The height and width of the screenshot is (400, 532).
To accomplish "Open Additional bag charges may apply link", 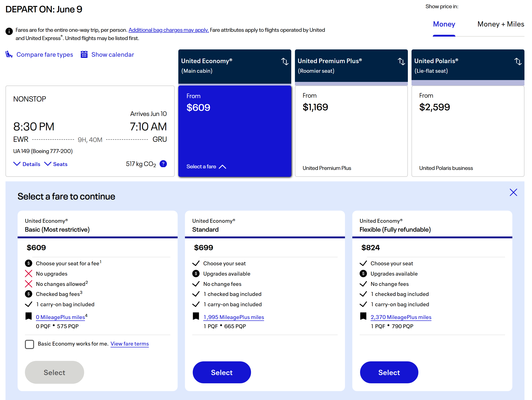I will 168,30.
